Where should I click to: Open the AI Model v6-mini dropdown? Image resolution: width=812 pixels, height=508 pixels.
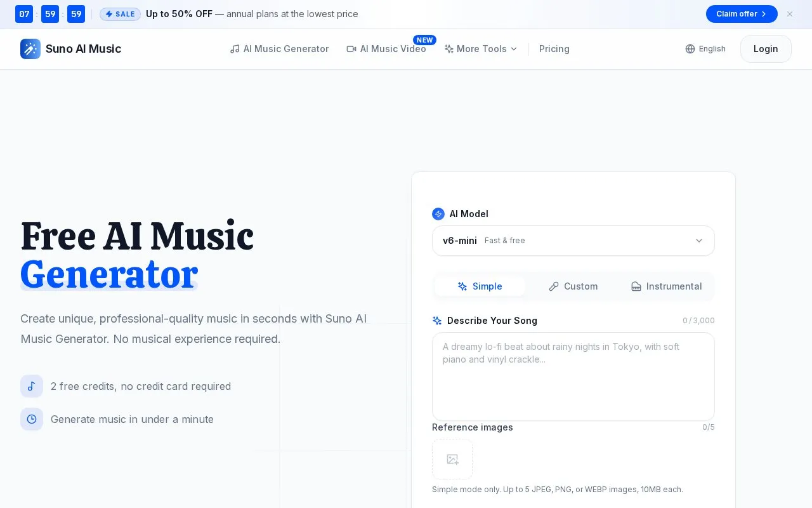point(573,241)
